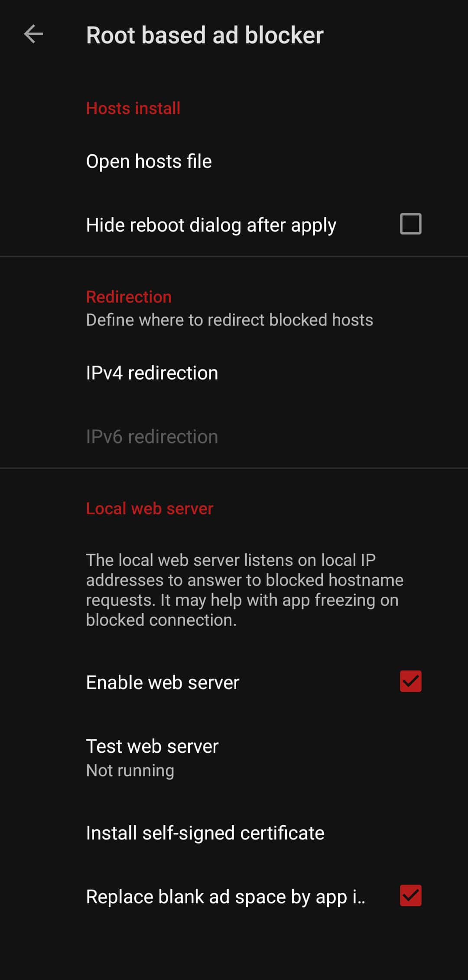Viewport: 468px width, 980px height.
Task: Tap 'Replace blank ad space by app i..' label
Action: (x=225, y=897)
